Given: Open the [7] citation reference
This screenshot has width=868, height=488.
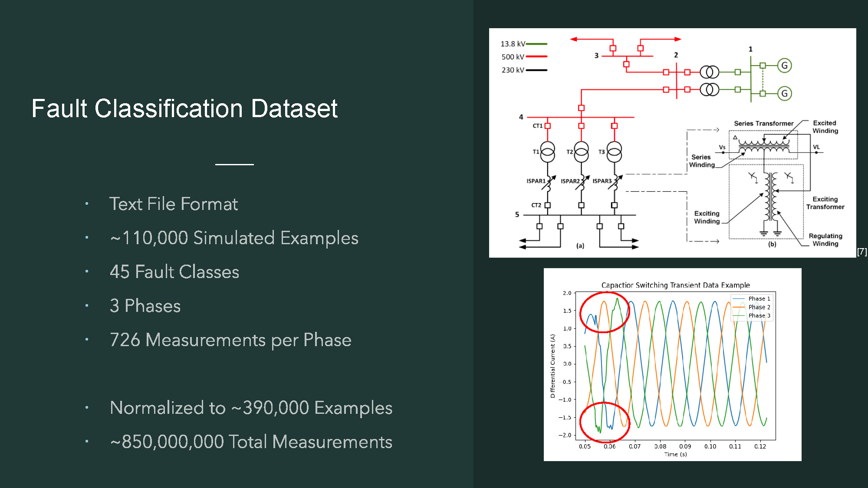Looking at the screenshot, I should 861,252.
